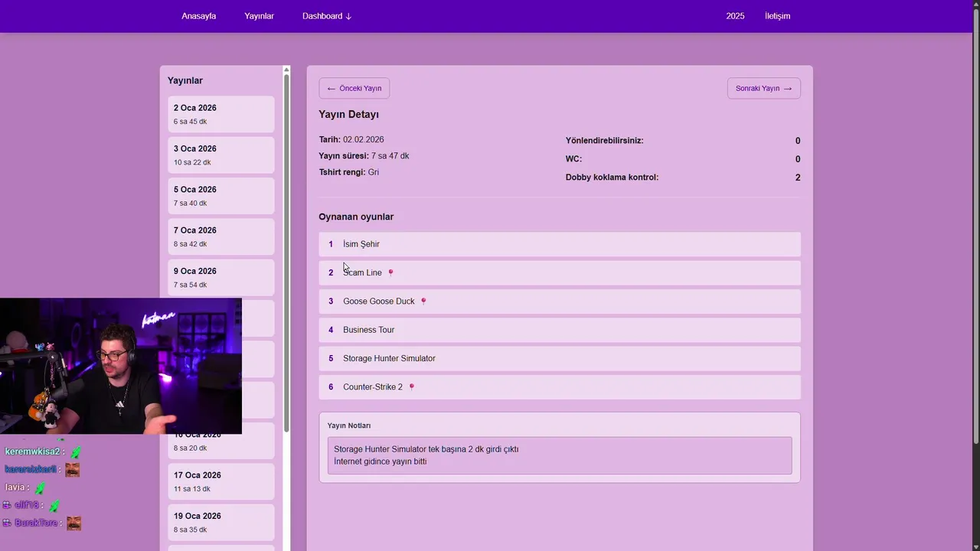Select the 2 Oca 2026 stream card
This screenshot has height=551, width=980.
[x=221, y=114]
